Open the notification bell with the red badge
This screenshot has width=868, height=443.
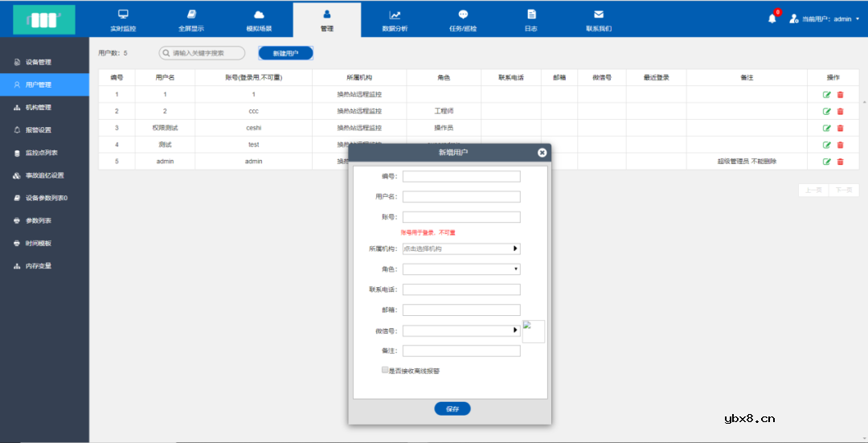click(x=772, y=18)
